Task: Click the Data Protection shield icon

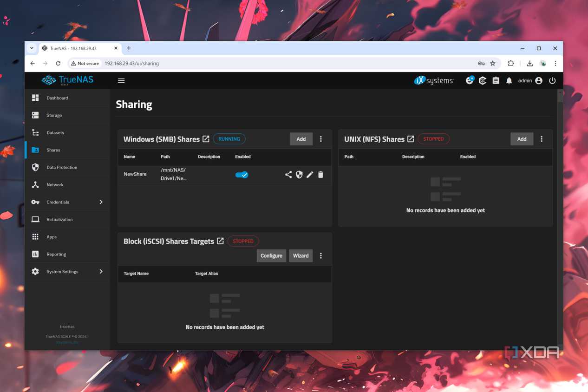Action: pyautogui.click(x=35, y=167)
